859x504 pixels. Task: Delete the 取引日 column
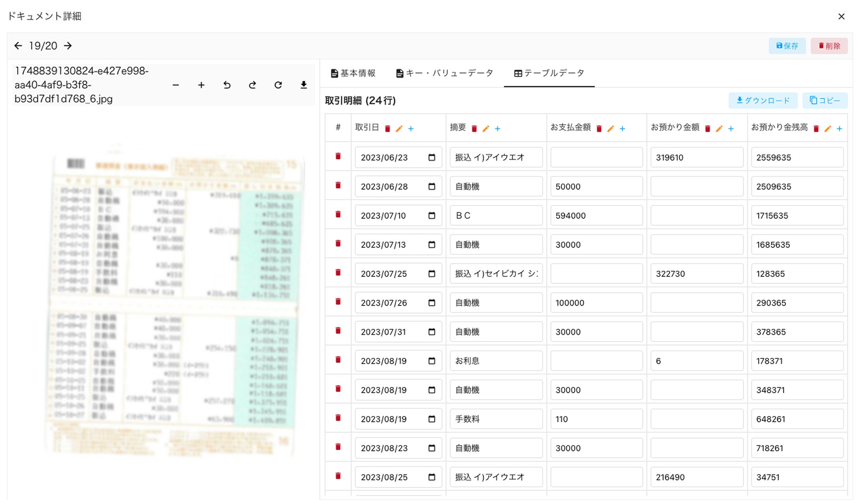(x=388, y=129)
